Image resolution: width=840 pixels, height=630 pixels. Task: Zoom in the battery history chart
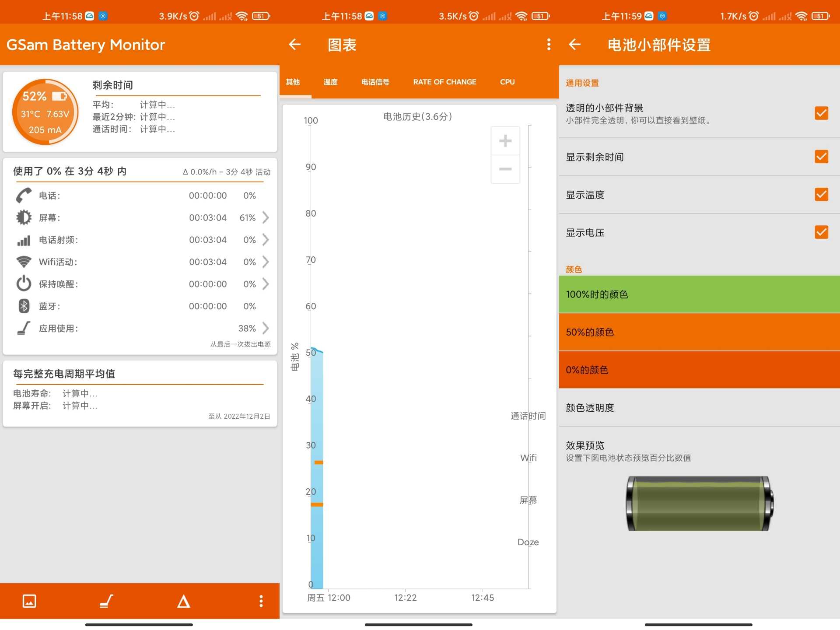coord(505,140)
